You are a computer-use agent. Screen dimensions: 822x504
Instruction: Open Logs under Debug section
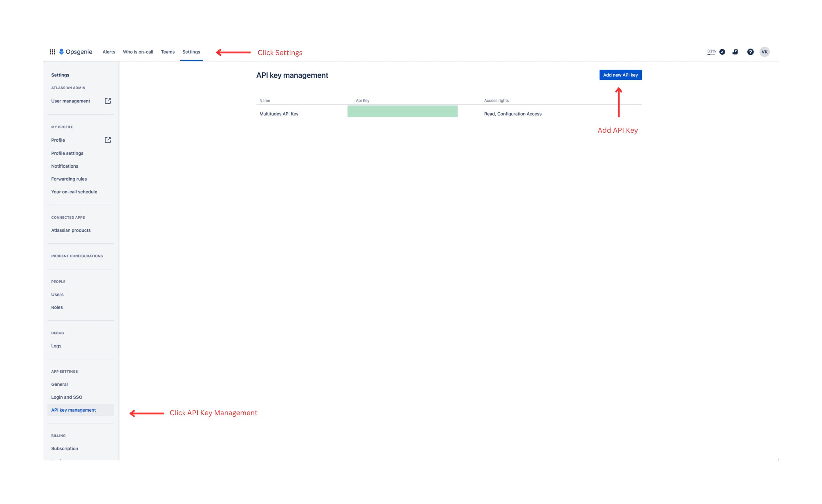tap(56, 346)
